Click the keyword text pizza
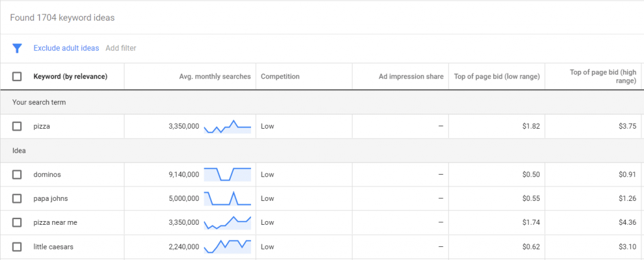The height and width of the screenshot is (260, 644). (42, 127)
